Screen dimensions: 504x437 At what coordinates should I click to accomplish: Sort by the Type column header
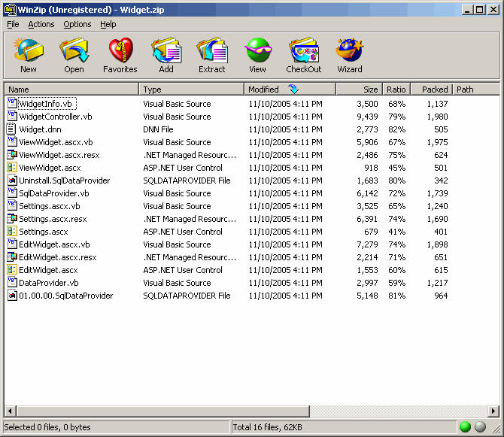point(192,90)
